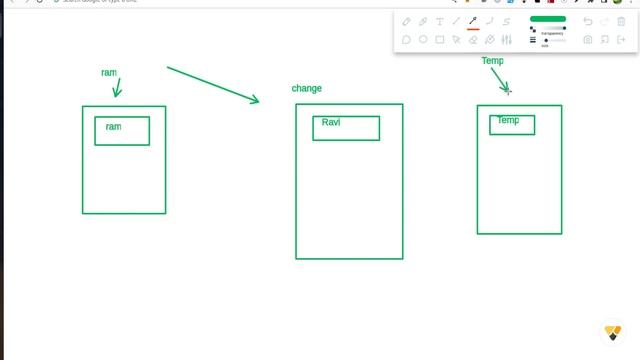Click the transparency checkerboard icon

pyautogui.click(x=533, y=29)
